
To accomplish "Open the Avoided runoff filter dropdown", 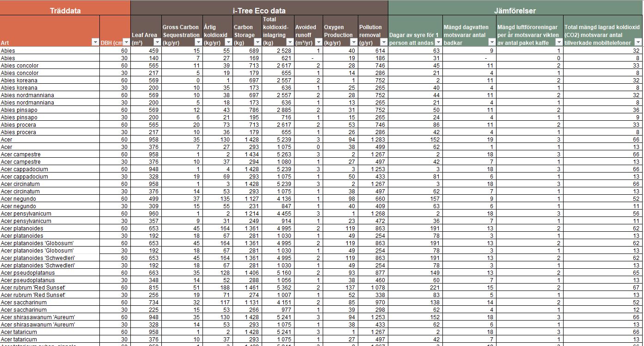I will coord(319,43).
